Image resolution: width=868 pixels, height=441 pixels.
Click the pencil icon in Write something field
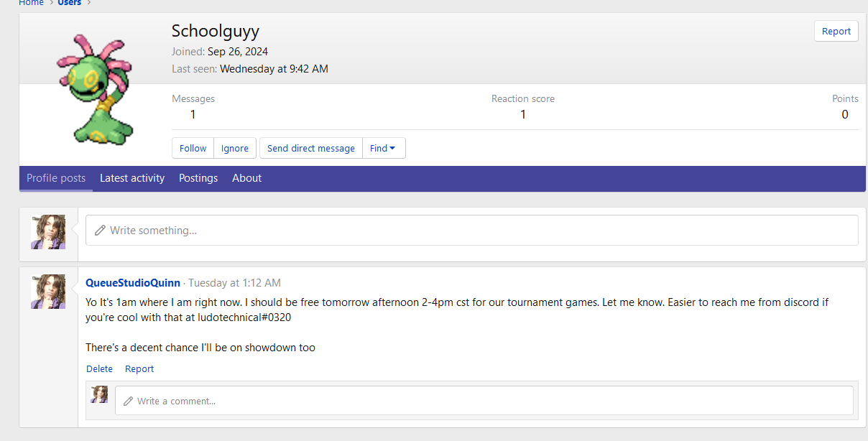point(101,231)
